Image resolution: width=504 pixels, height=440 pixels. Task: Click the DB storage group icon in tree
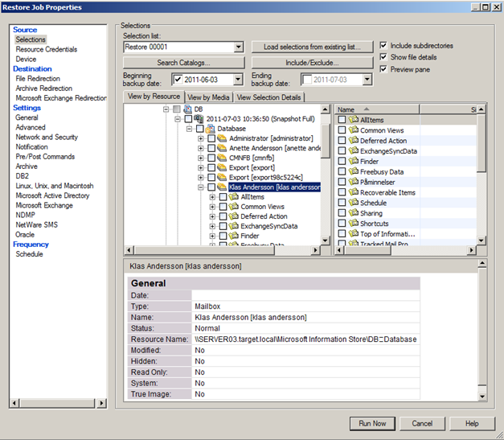point(188,109)
